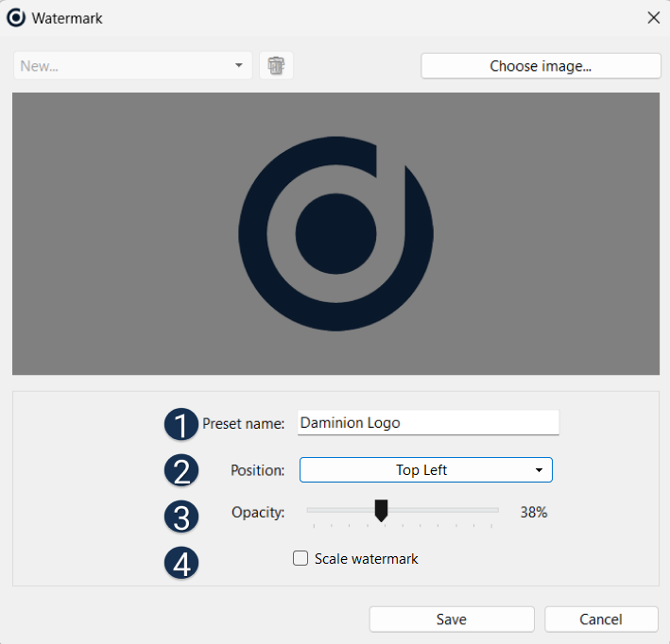Click the number 1 badge beside Preset name
This screenshot has width=670, height=644.
pos(181,424)
